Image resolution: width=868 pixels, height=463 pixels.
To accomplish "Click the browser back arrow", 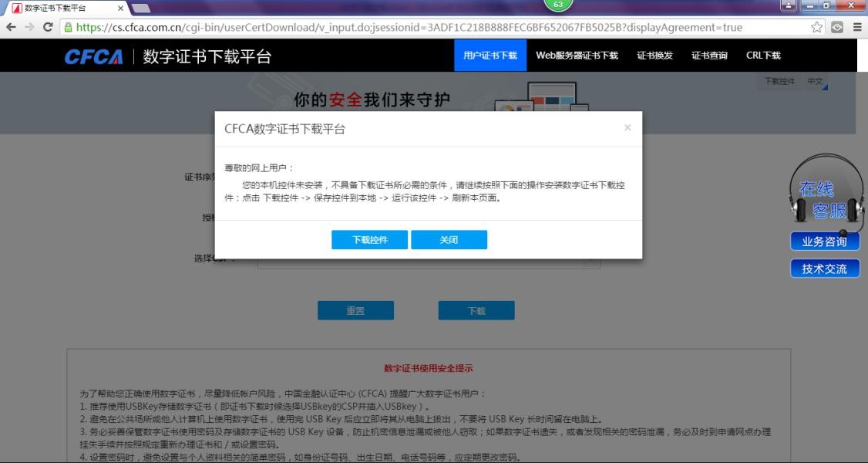I will (11, 27).
